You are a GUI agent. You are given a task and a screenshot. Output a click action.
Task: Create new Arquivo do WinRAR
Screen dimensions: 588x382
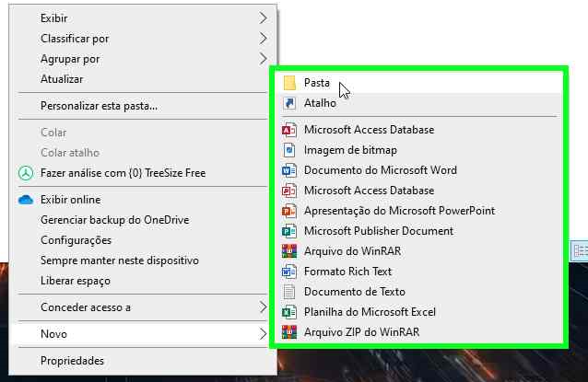coord(418,251)
